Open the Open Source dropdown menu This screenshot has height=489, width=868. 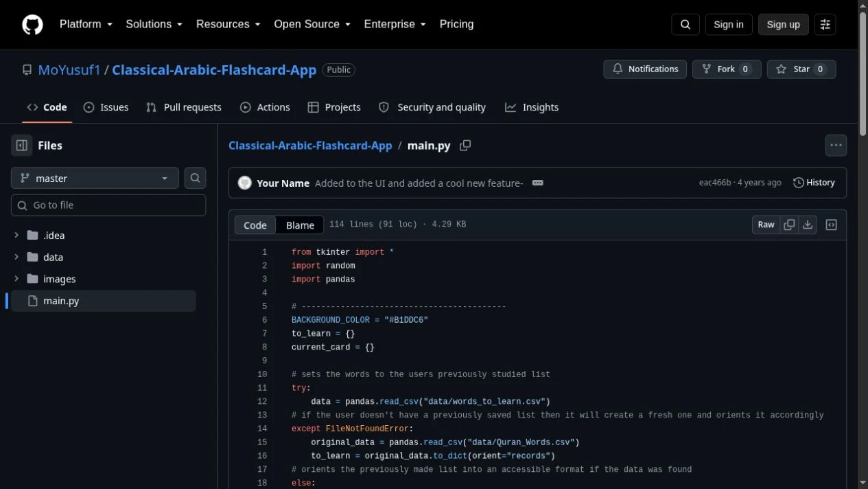[312, 24]
